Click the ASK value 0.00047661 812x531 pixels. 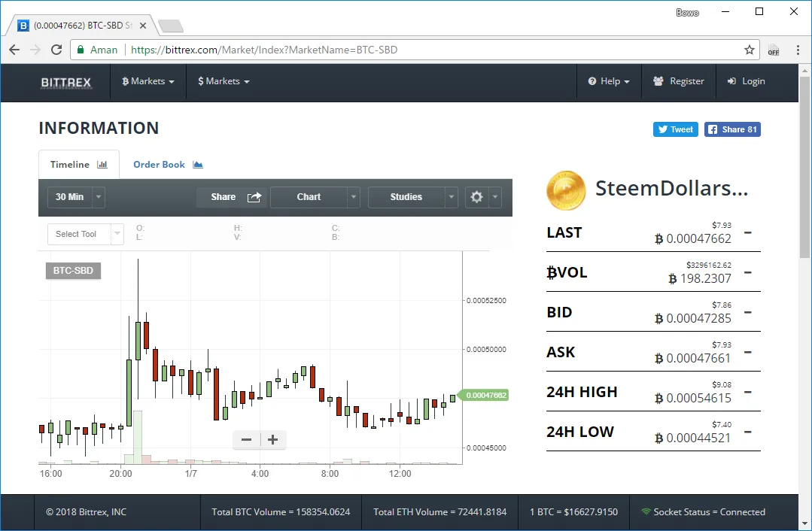coord(693,358)
